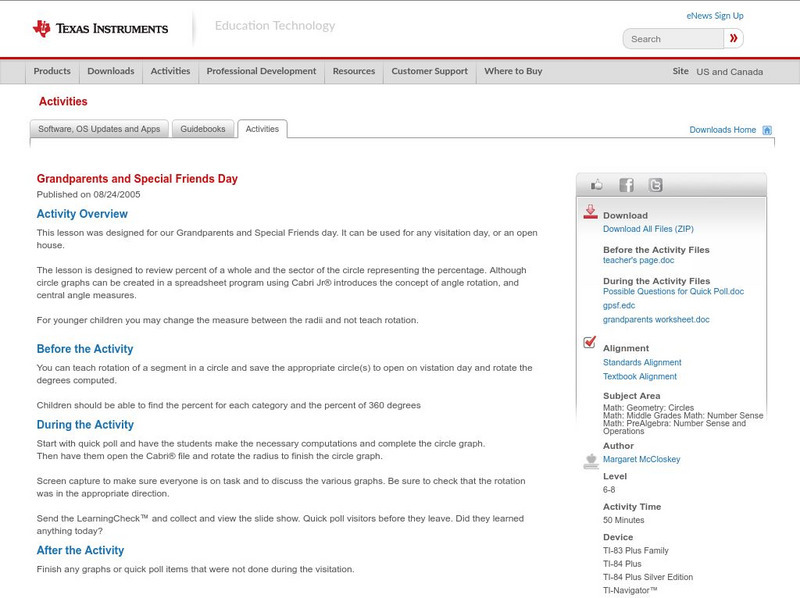Open the Professional Development menu
Screen dimensions: 800x598
[x=261, y=71]
